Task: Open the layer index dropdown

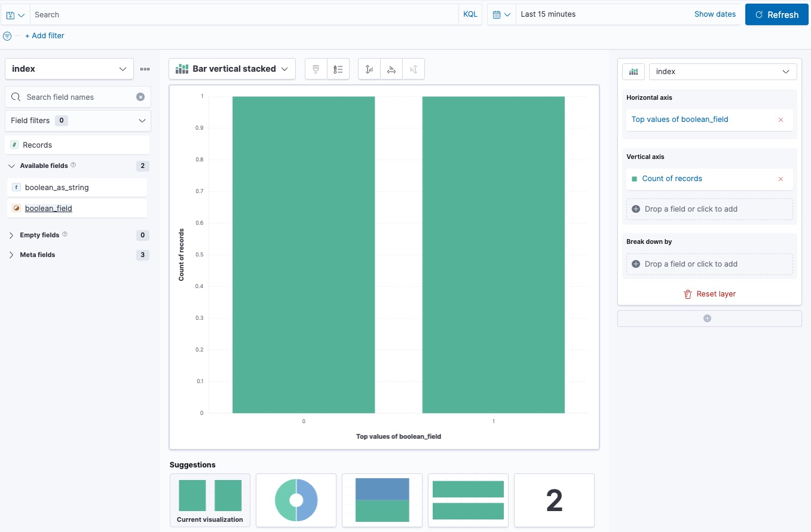Action: click(723, 72)
